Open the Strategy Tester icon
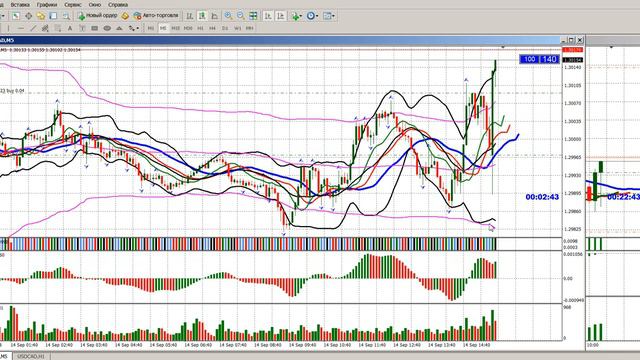Screen dimensions: 640x360 coord(66,16)
